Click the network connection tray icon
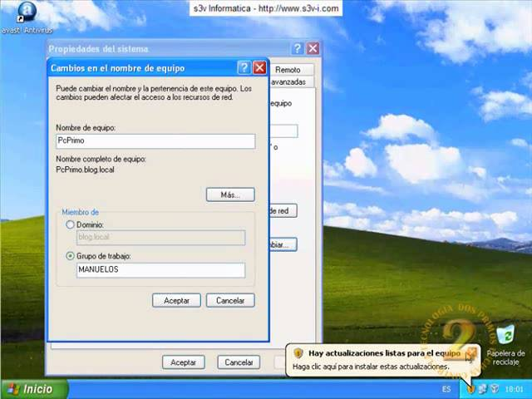 482,389
